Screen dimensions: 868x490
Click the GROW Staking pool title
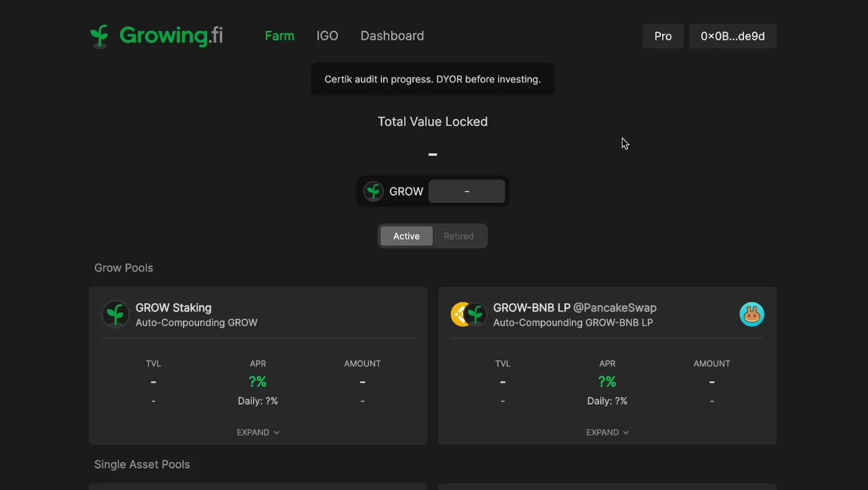[174, 308]
